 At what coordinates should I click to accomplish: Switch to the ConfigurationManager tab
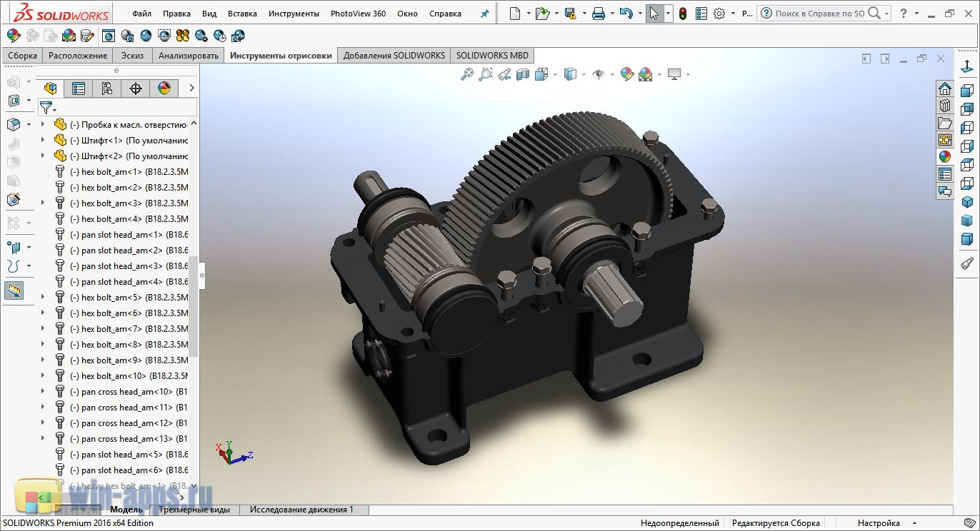pos(107,88)
